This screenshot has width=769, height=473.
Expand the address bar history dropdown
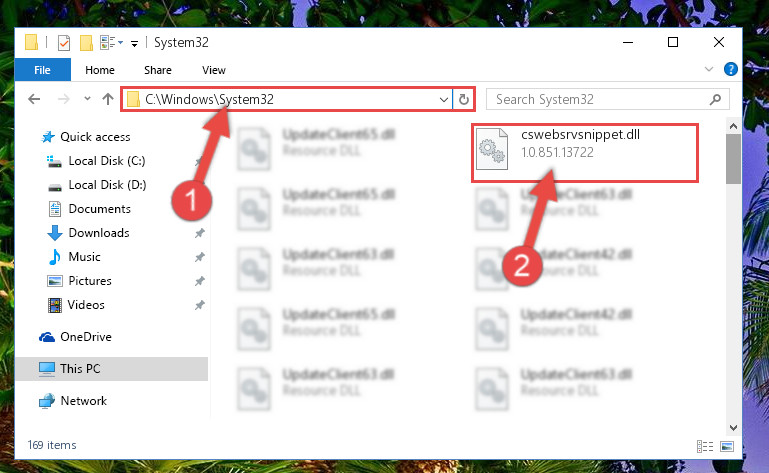pos(444,100)
